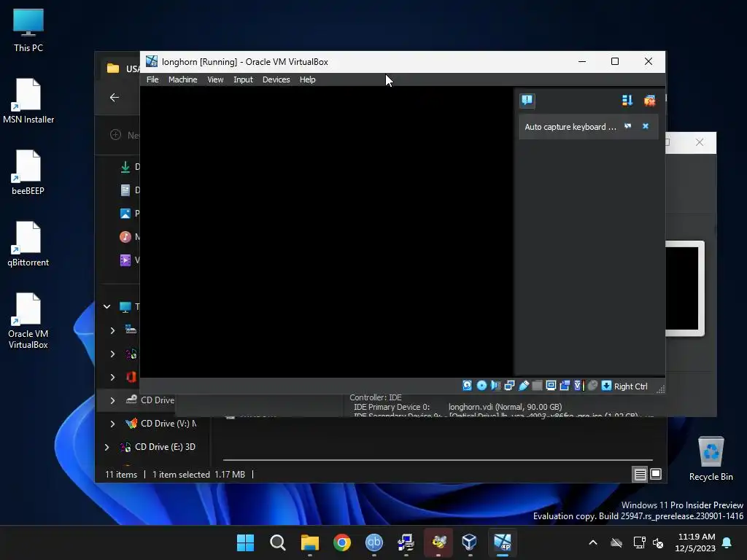747x560 pixels.
Task: Forbid the auto capture keyboard notification
Action: [628, 126]
